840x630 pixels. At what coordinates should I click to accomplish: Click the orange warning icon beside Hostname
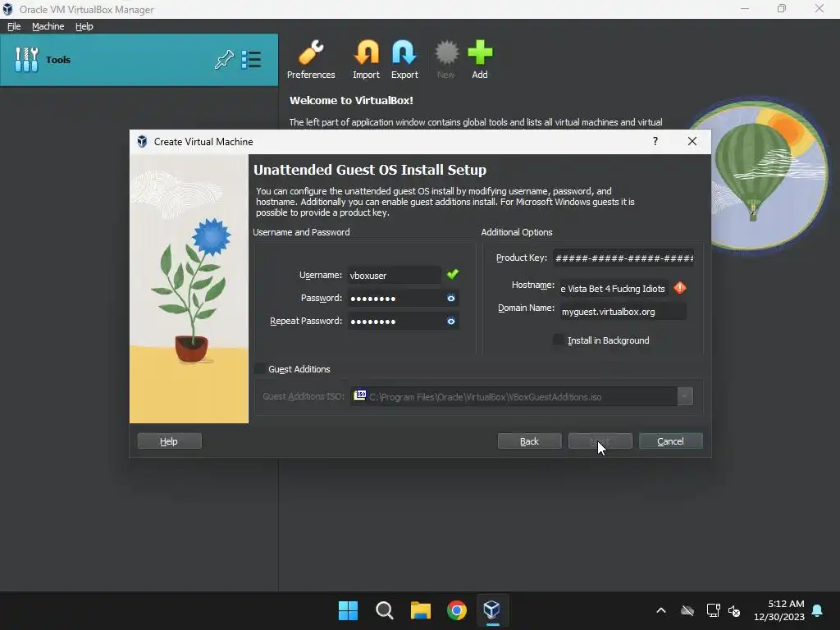pos(680,288)
